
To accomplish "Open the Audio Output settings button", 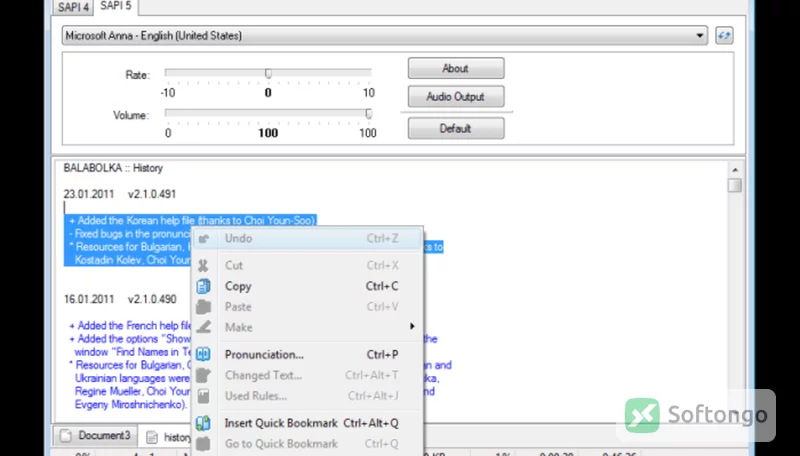I will [456, 96].
